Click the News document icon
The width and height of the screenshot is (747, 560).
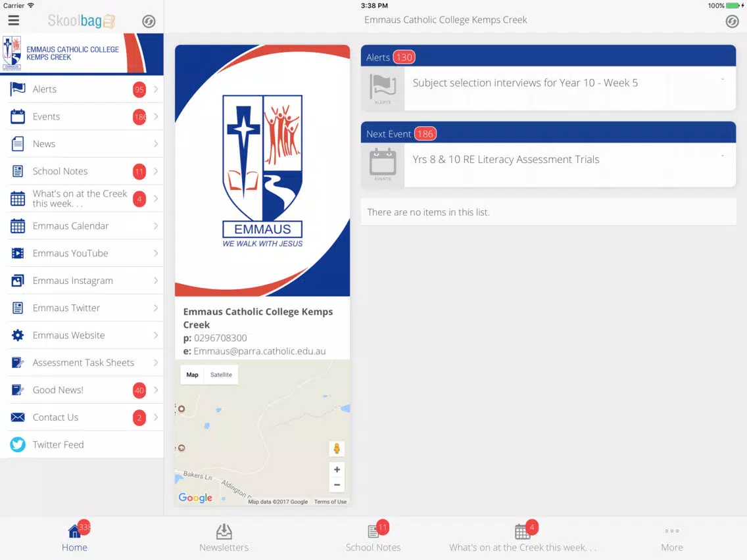point(18,144)
